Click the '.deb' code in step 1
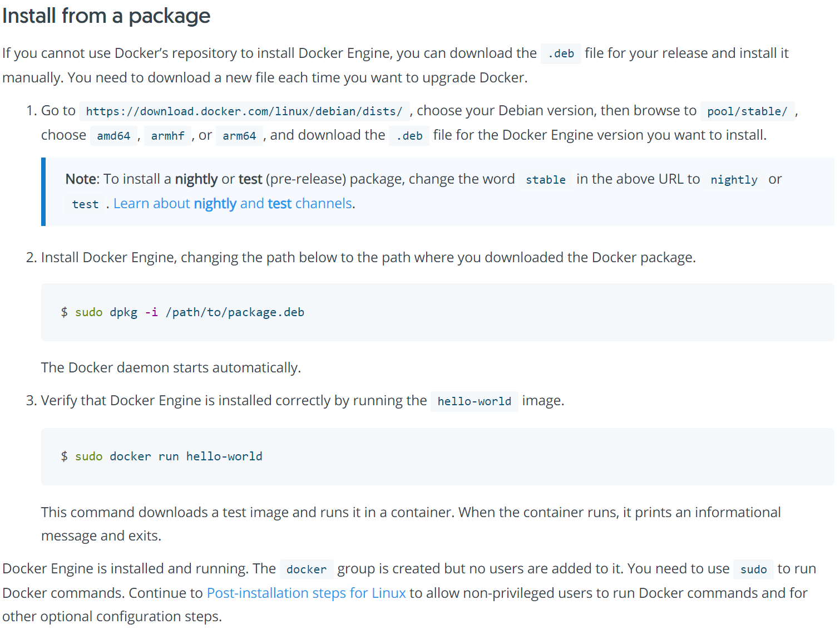Screen dimensions: 840x629 [x=409, y=136]
